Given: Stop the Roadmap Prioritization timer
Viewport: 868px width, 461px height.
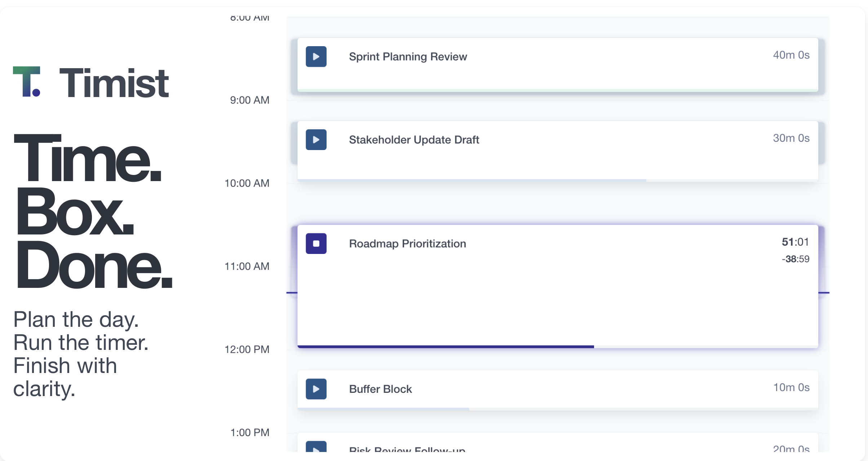Looking at the screenshot, I should (316, 243).
